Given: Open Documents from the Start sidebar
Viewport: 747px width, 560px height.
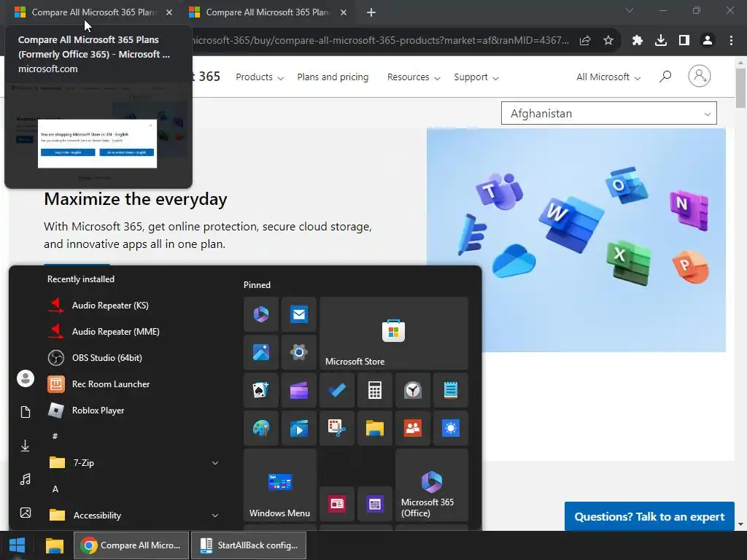Looking at the screenshot, I should (x=26, y=412).
